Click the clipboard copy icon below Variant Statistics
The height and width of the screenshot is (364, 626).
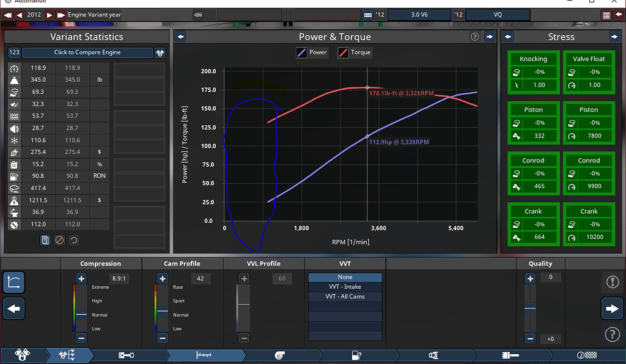tap(45, 239)
